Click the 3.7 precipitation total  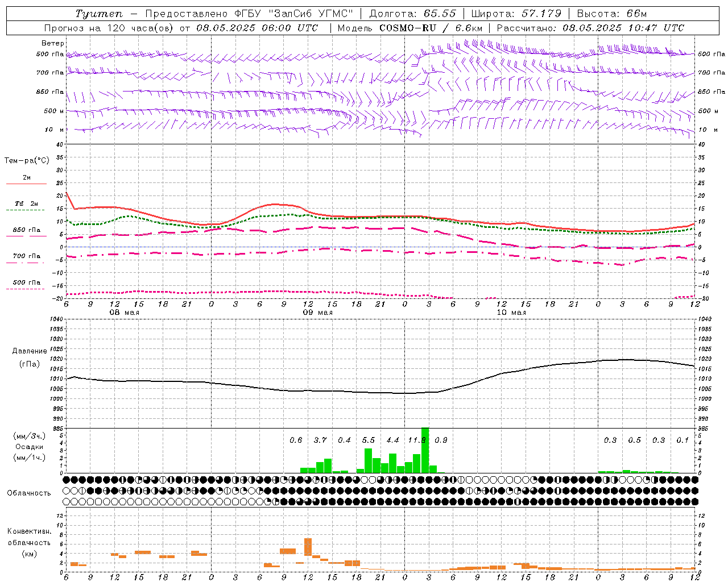(x=320, y=440)
